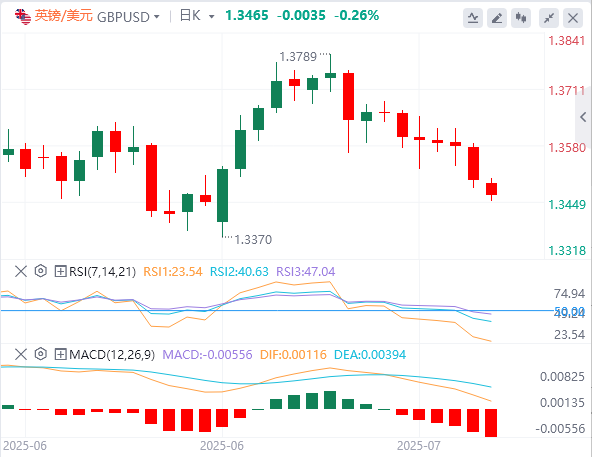
Task: Open the 日K timeframe dropdown
Action: coord(197,16)
